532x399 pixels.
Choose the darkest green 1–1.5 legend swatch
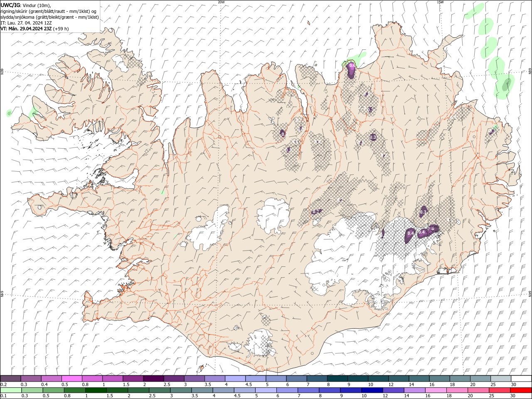click(96, 390)
